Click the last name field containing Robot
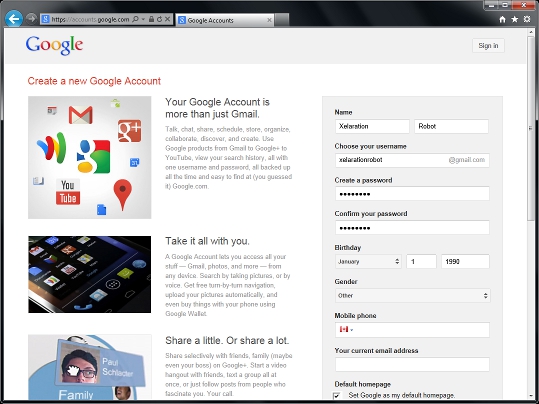 coord(451,126)
